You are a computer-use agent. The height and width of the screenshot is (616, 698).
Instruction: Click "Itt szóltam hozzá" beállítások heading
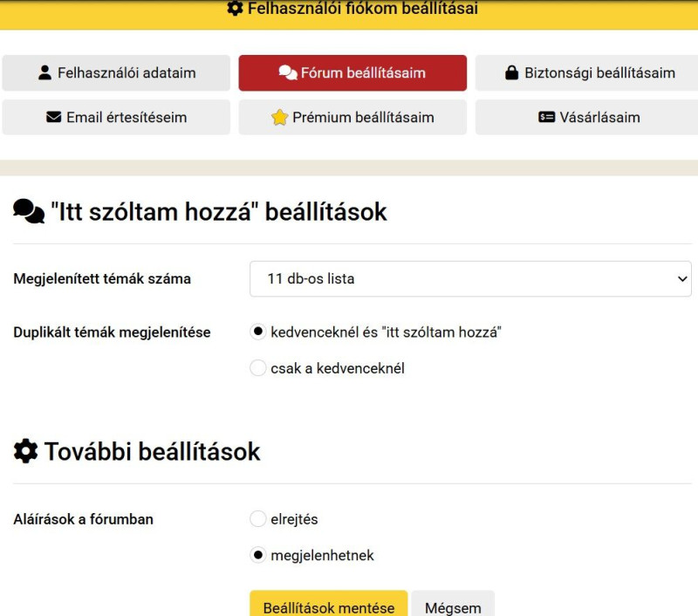point(219,211)
